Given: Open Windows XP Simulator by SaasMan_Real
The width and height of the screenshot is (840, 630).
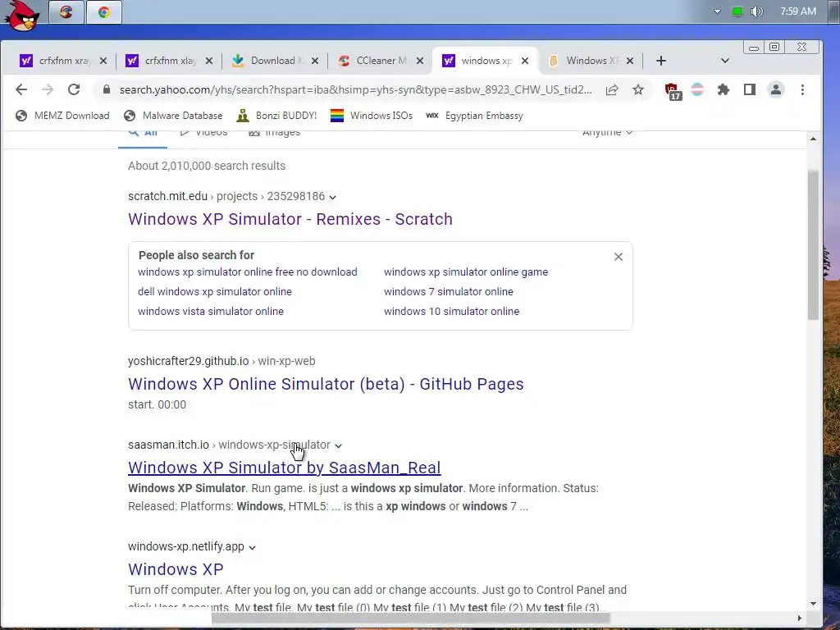Looking at the screenshot, I should (x=285, y=468).
